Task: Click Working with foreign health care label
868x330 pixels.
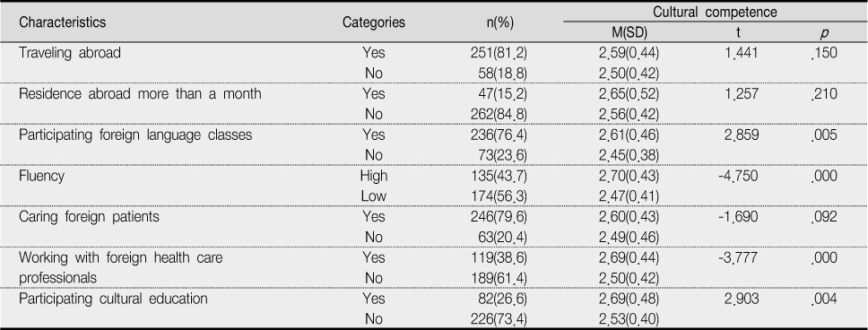Action: point(121,257)
